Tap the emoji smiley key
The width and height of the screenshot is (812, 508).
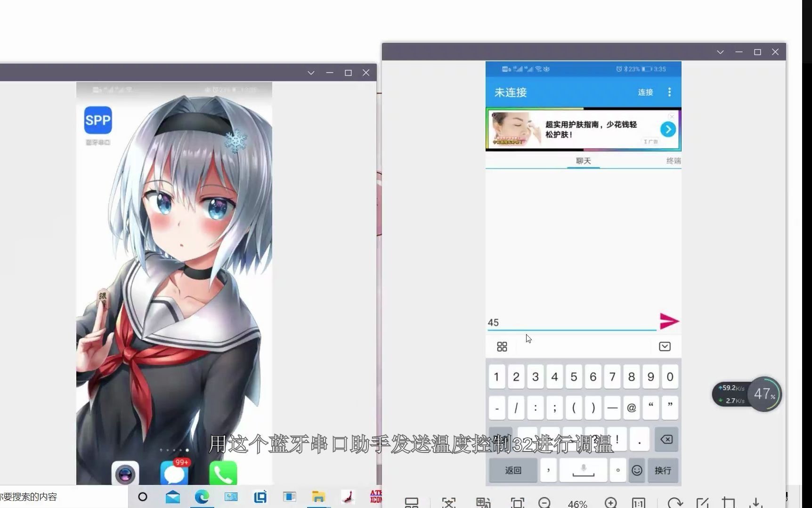click(x=637, y=470)
